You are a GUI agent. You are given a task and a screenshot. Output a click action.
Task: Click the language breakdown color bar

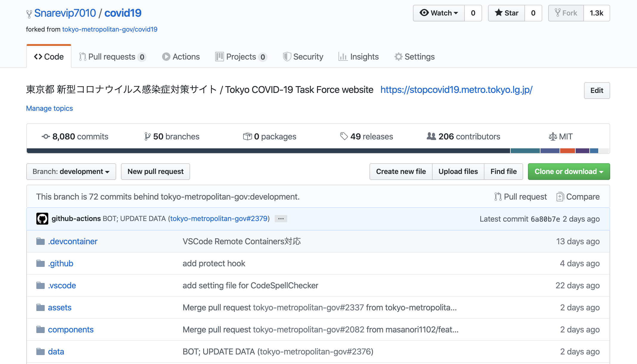pyautogui.click(x=318, y=151)
